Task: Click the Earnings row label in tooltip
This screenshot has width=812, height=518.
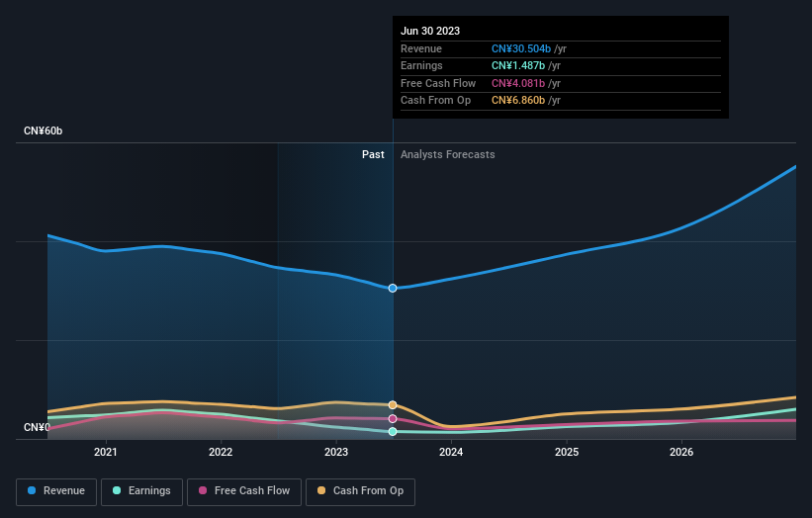Action: pos(421,65)
